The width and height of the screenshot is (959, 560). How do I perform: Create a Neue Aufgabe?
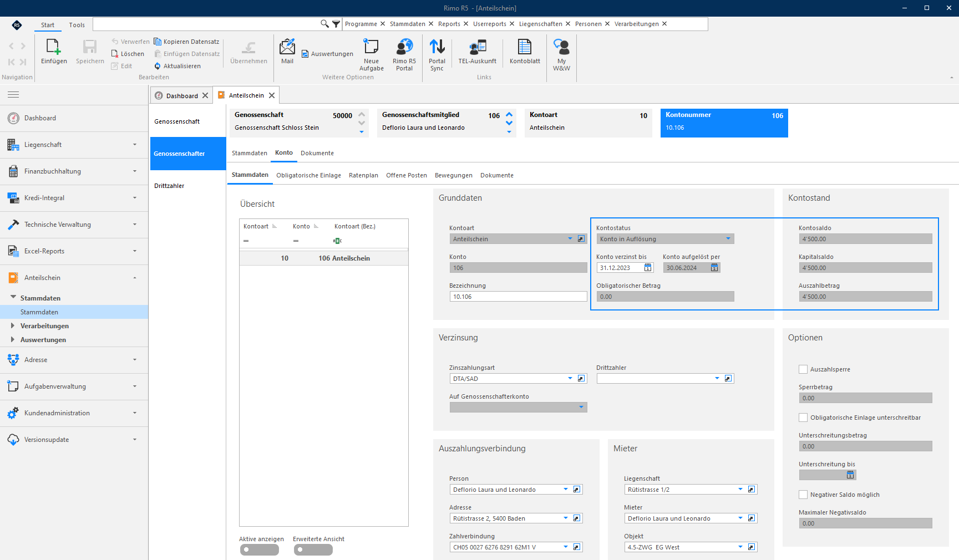coord(371,55)
